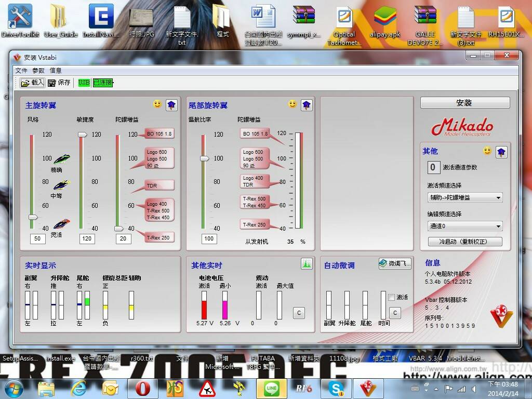Click the smiley icon in 主旋转翼 panel
Screen dimensions: 532x399
pyautogui.click(x=157, y=104)
